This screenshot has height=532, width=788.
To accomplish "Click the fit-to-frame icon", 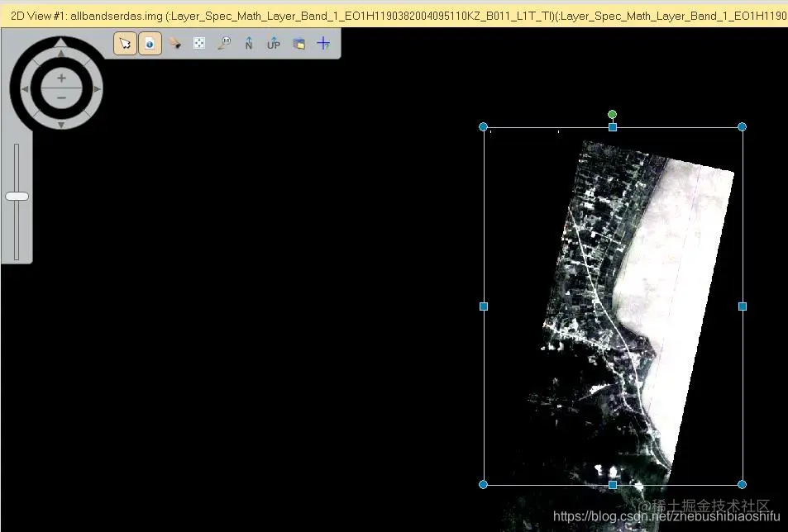I will [x=199, y=44].
